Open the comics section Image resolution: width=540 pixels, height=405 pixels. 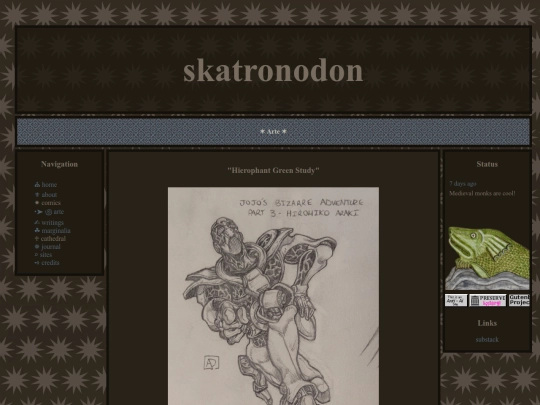51,203
